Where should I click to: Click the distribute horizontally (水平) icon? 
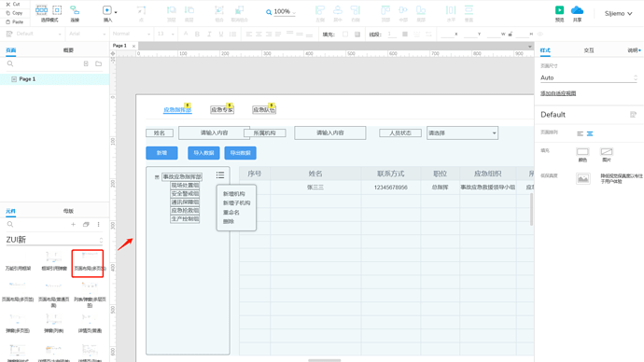point(451,10)
